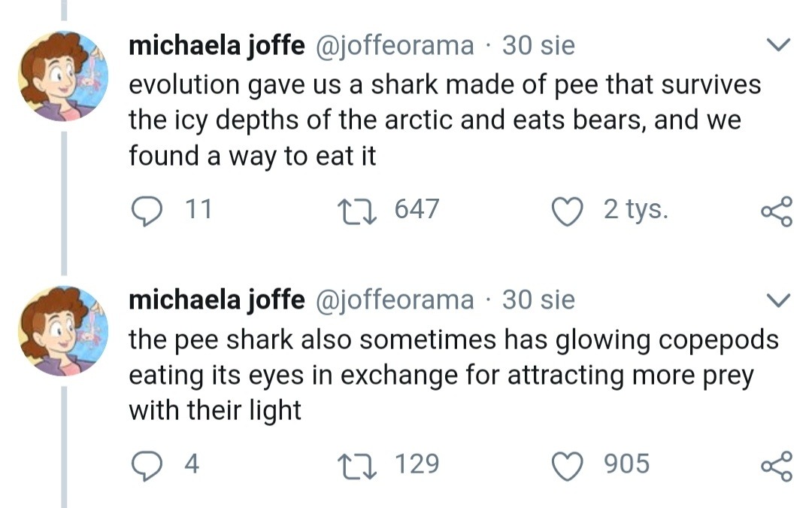Screen dimensions: 812x508
Task: Like the tweet with 905 likes
Action: coord(568,464)
